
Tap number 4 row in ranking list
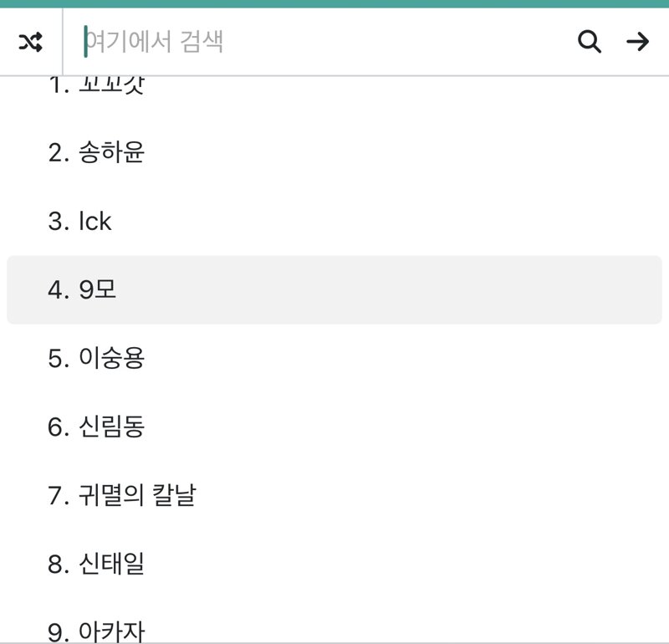(334, 289)
